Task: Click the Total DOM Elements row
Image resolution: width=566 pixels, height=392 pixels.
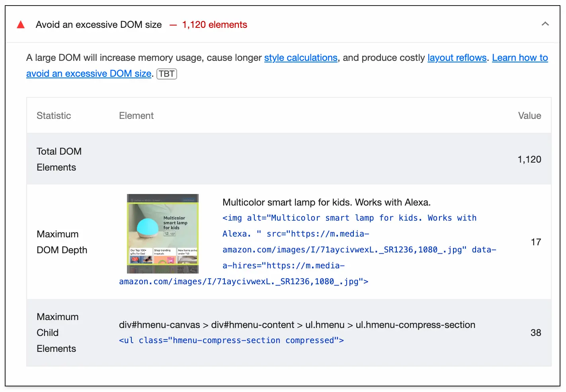Action: point(59,159)
